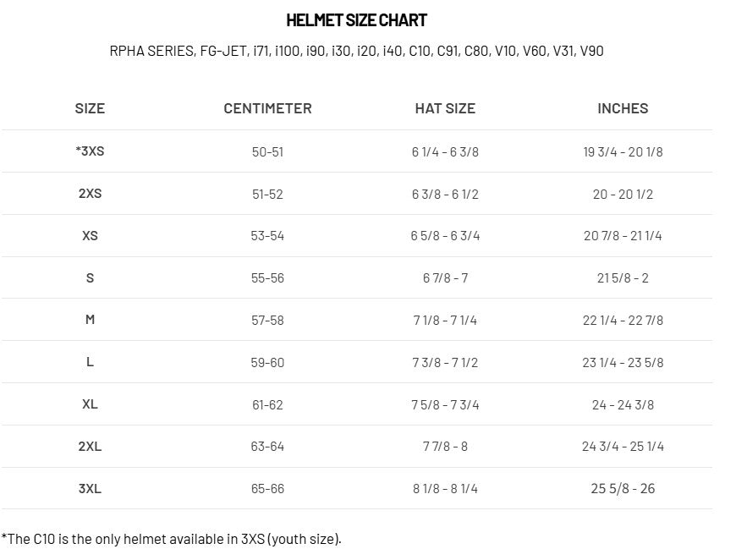Select the HAT SIZE column header

(445, 108)
